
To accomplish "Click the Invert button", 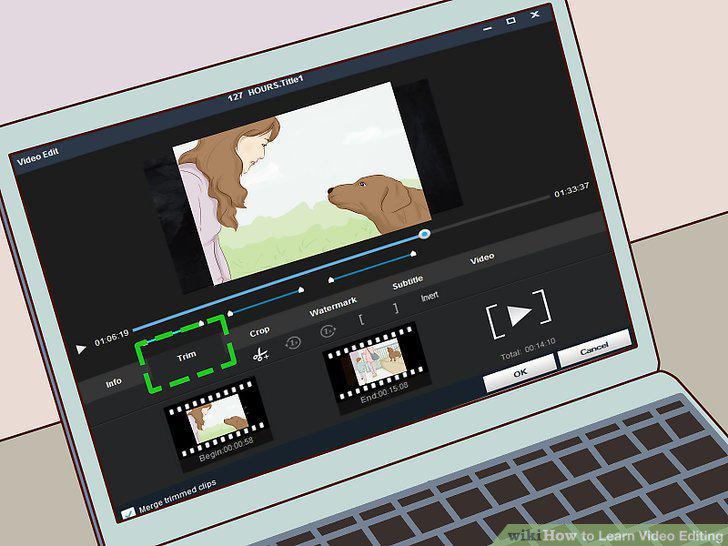I will [x=429, y=296].
